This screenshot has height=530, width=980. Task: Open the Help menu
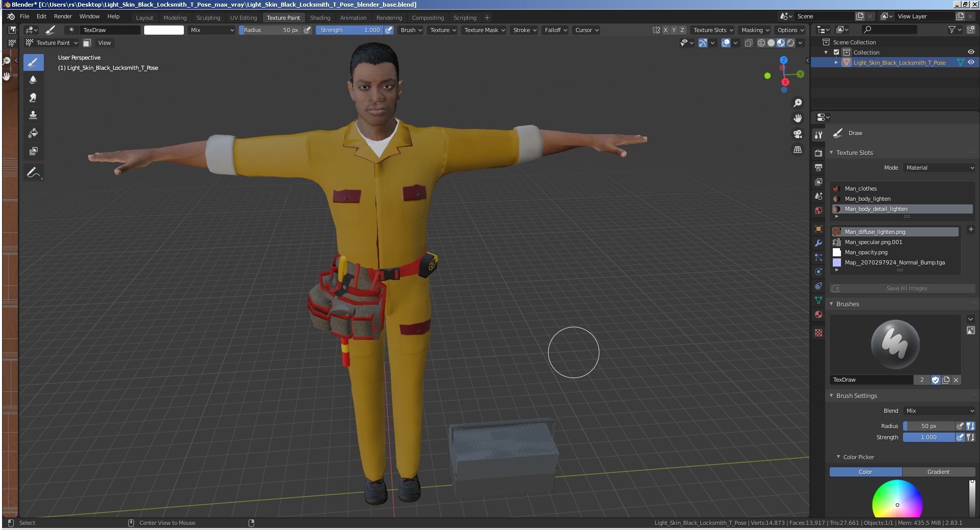coord(114,16)
